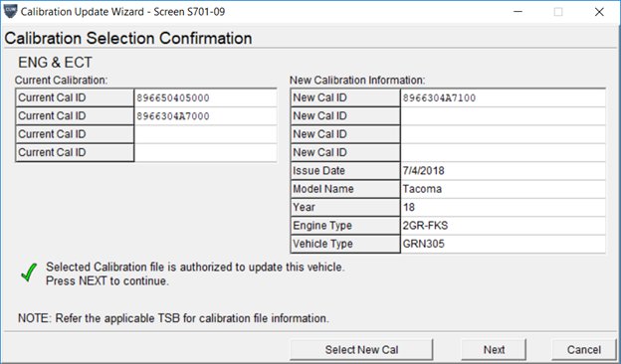Click the Engine Type value 2GR-FKS

coord(503,225)
